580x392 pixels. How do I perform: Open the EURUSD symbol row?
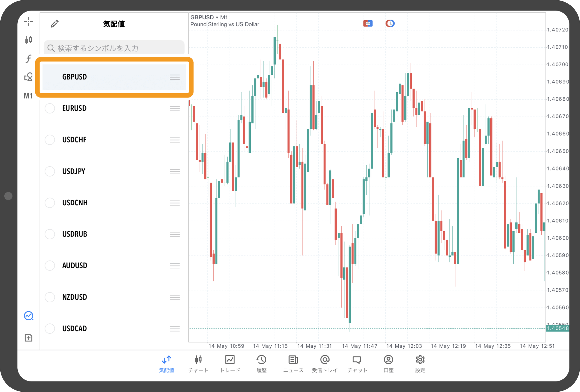point(114,108)
